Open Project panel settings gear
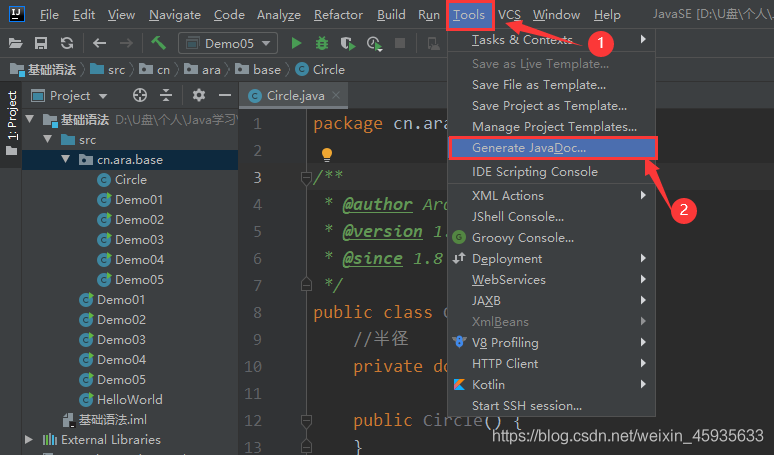Screen dimensions: 774x455 (x=199, y=95)
